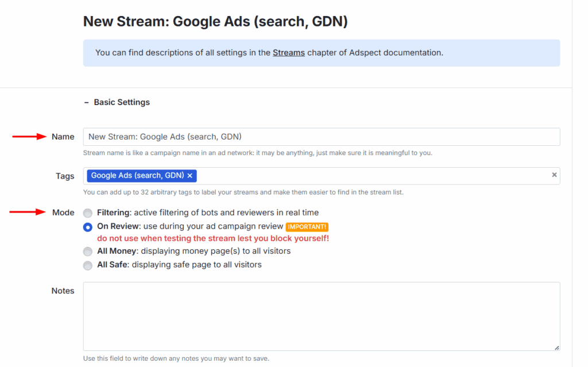This screenshot has width=588, height=367.
Task: Click the Mode field label
Action: click(x=63, y=213)
